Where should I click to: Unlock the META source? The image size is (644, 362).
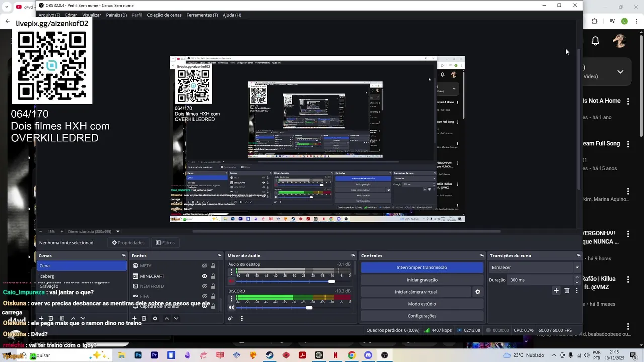tap(213, 266)
